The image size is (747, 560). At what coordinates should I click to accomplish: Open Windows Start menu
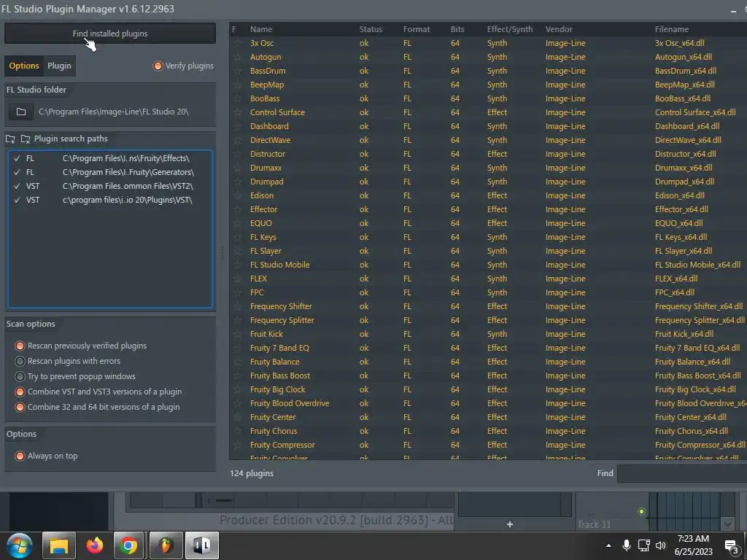click(19, 545)
